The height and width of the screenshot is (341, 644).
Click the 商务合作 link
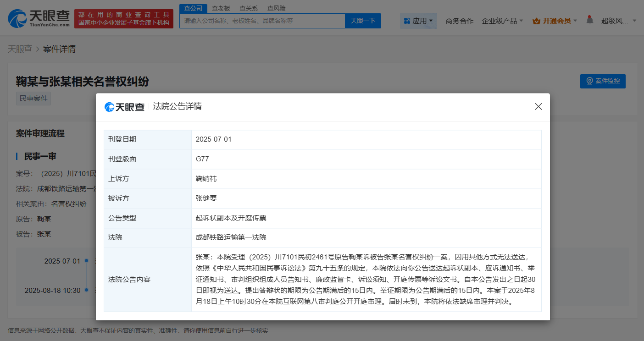459,21
